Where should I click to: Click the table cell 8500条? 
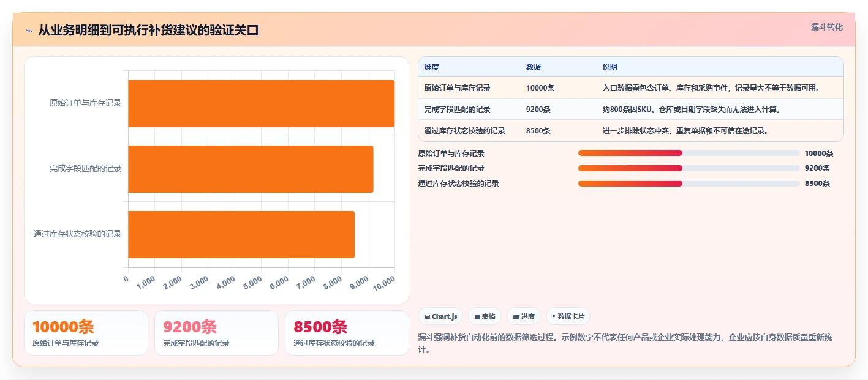(538, 131)
